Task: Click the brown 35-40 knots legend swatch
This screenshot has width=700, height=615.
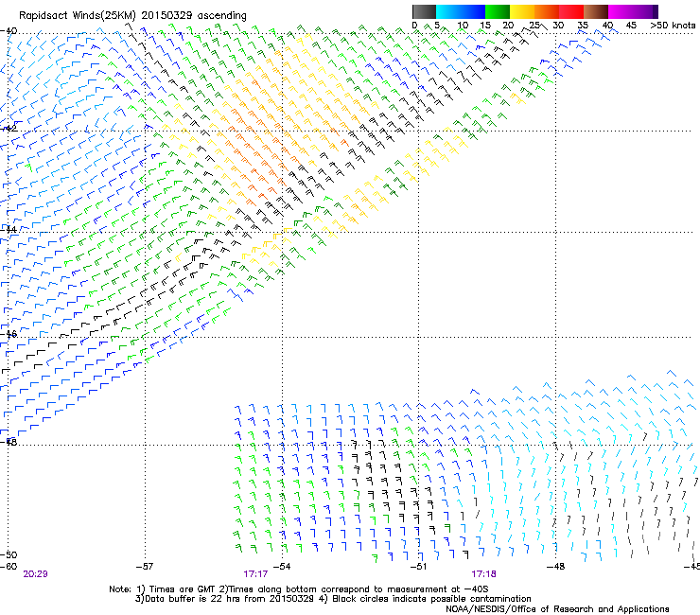Action: click(596, 11)
